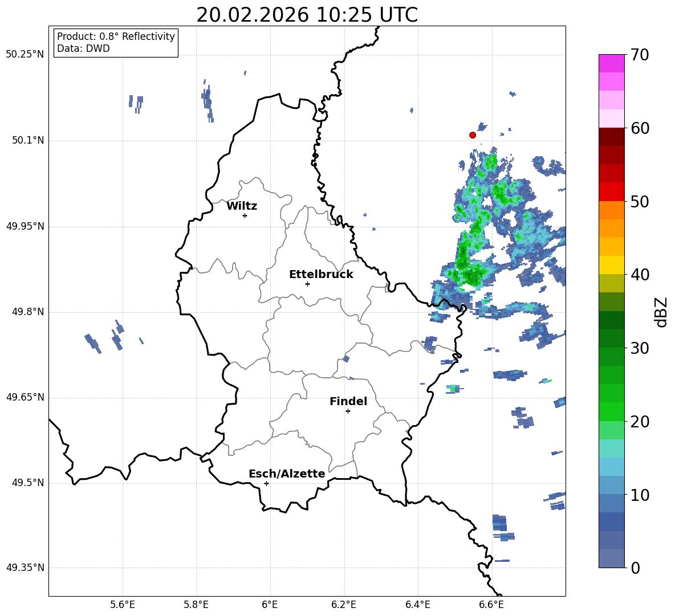Click the colorbar tick label 50
Viewport: 675px width, 616px height.
click(640, 201)
